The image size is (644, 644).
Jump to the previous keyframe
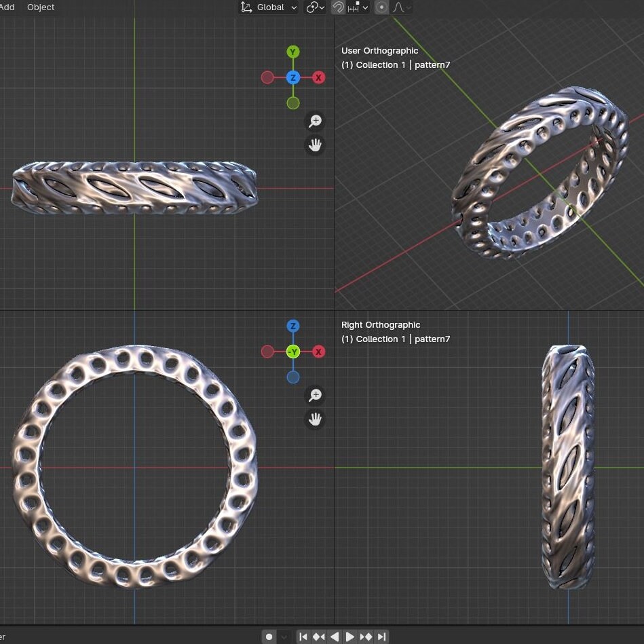click(319, 637)
